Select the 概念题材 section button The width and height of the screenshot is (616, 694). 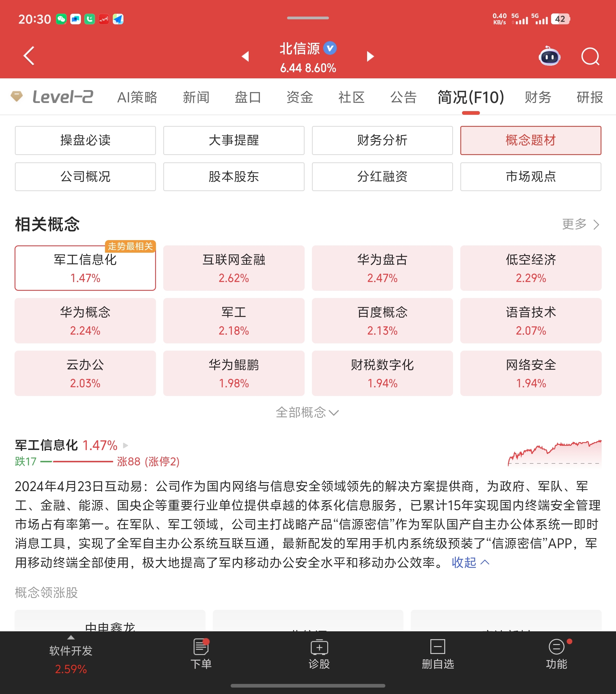531,140
